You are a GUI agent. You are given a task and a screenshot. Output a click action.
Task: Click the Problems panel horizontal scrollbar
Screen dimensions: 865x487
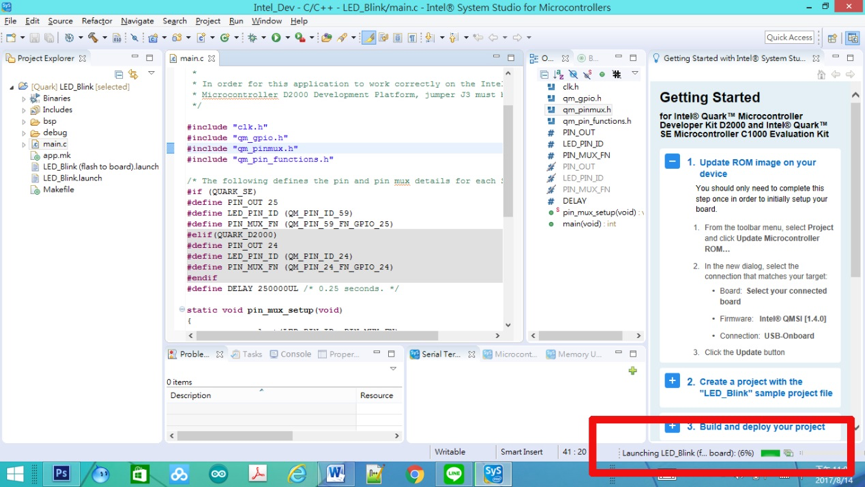coord(235,436)
